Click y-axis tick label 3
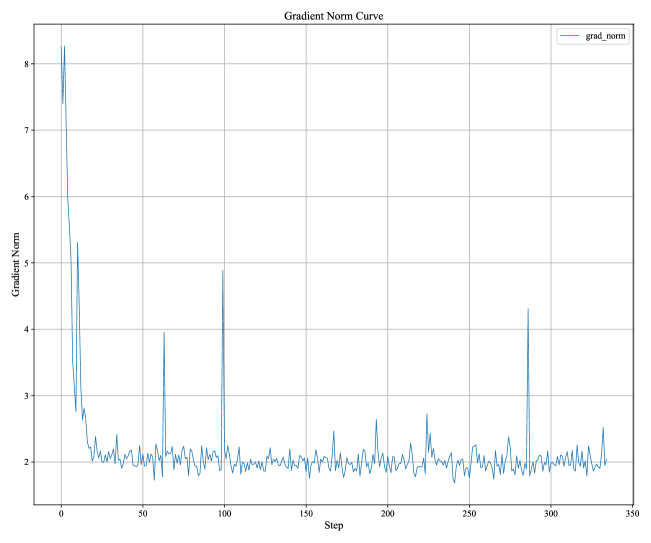Viewport: 651px width, 543px height. coord(27,396)
